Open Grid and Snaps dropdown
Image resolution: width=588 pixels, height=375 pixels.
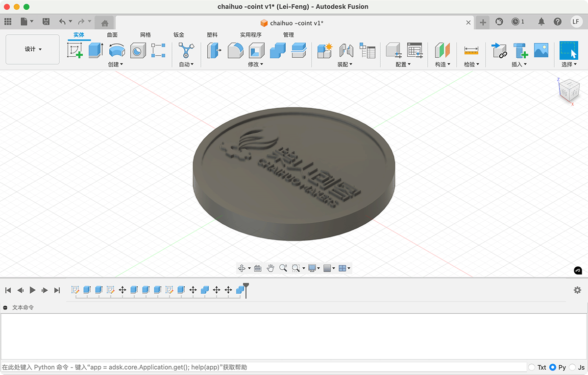[329, 268]
